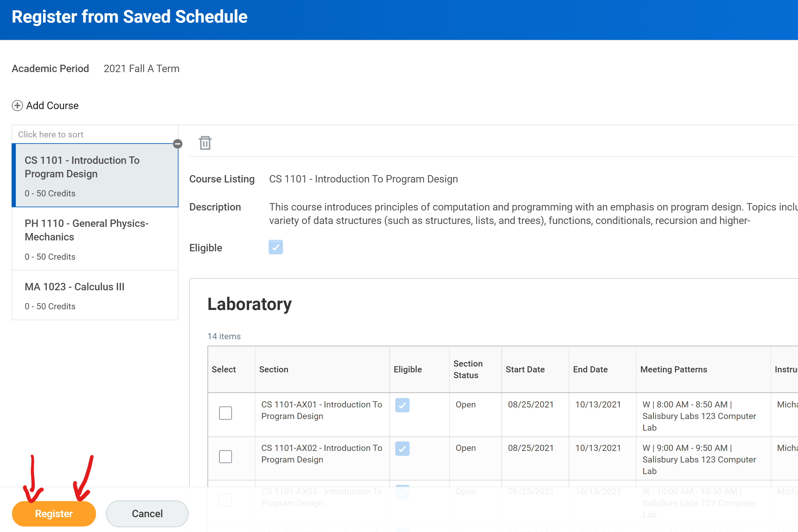Click the Section Status column header
798x532 pixels.
point(467,369)
